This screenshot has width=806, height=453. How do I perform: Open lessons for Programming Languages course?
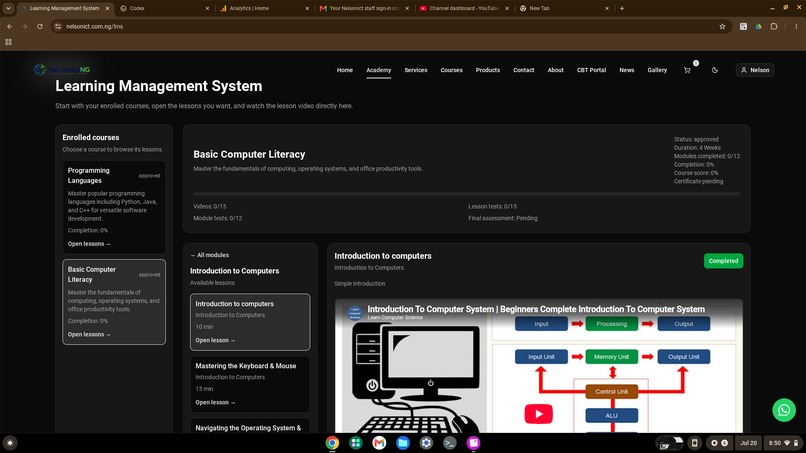(x=89, y=244)
